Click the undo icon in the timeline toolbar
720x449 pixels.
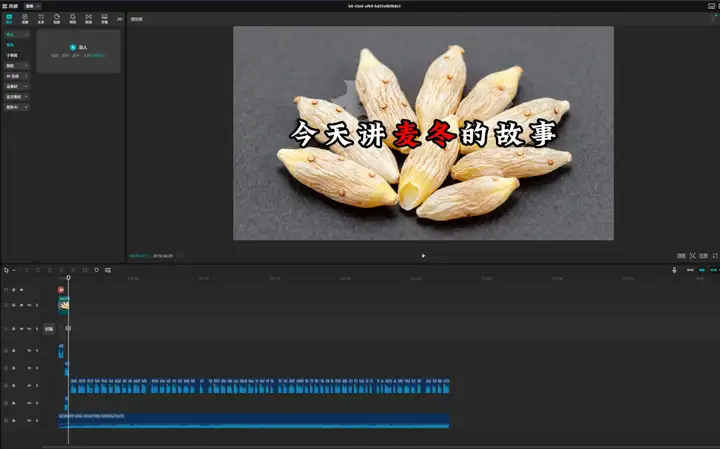26,270
